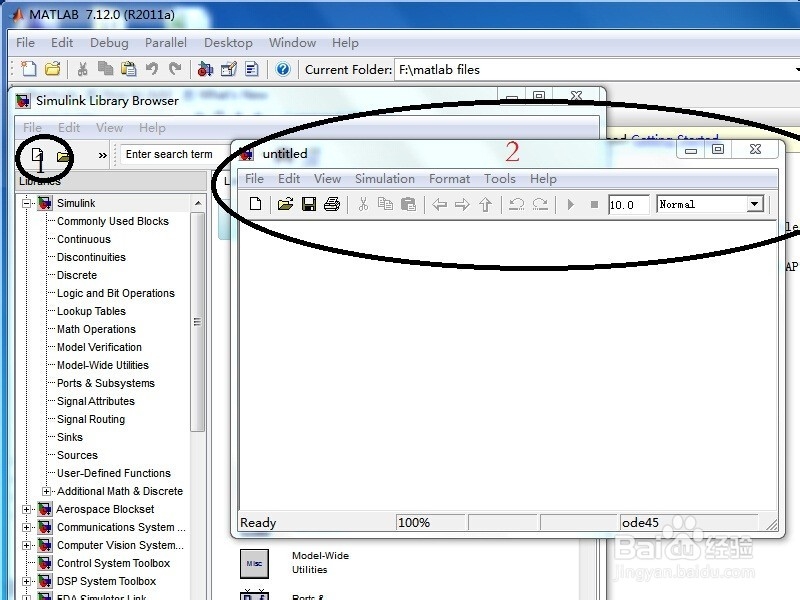Open Simulation menu in untitled window
The width and height of the screenshot is (800, 600).
385,179
